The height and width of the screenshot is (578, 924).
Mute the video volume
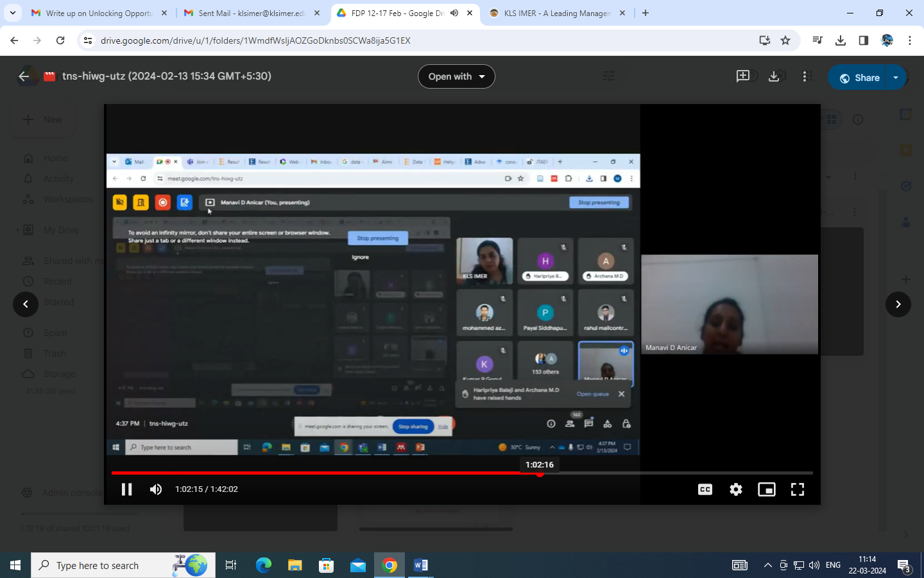(156, 489)
